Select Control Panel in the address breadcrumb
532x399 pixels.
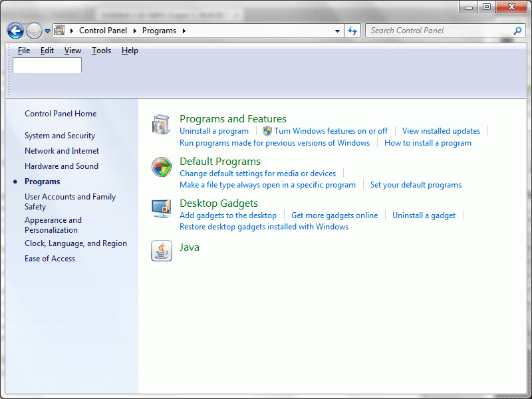103,31
